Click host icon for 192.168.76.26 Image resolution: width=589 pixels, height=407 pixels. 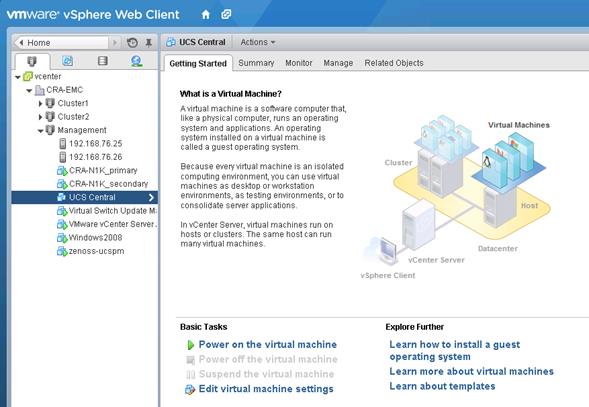pos(63,157)
